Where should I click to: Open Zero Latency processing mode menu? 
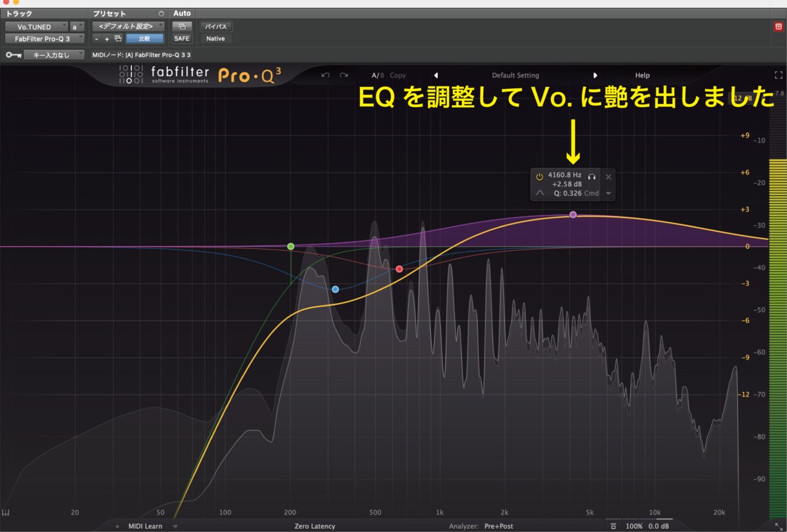point(315,526)
